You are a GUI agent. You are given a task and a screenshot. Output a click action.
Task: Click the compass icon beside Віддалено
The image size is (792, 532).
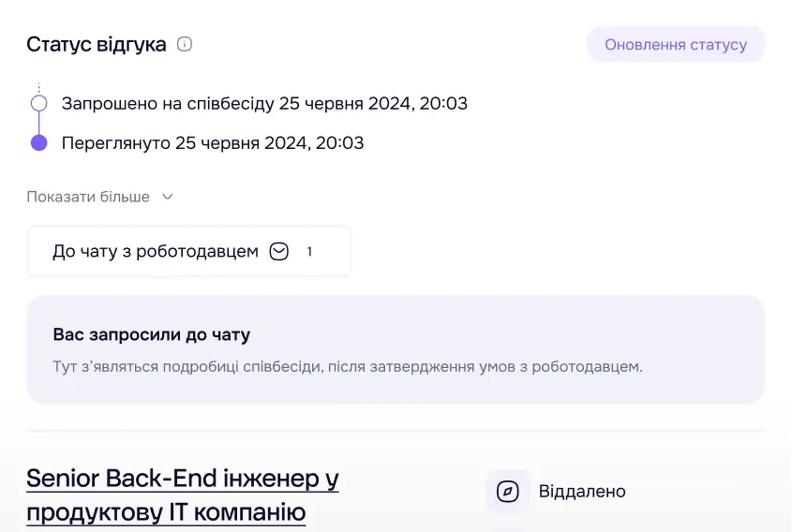pos(507,491)
